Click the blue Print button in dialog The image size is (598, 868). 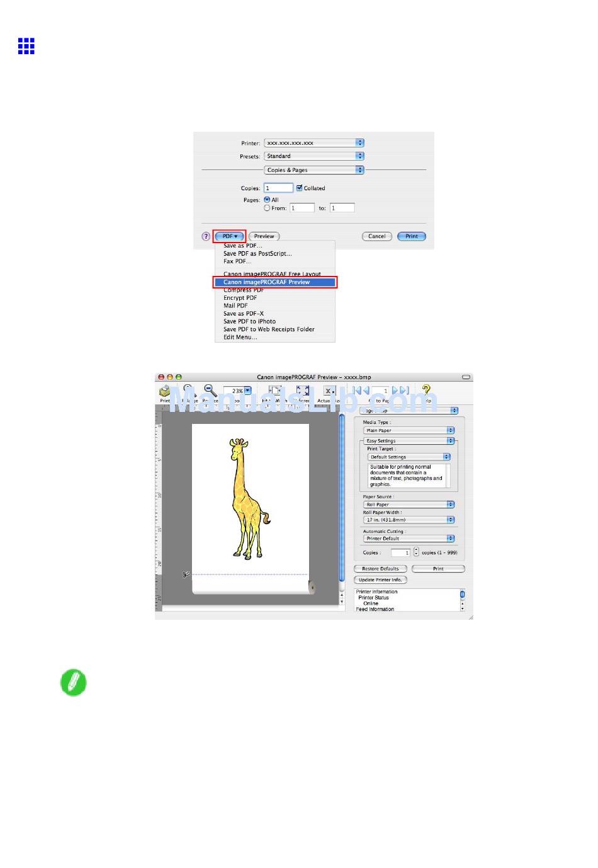tap(412, 236)
